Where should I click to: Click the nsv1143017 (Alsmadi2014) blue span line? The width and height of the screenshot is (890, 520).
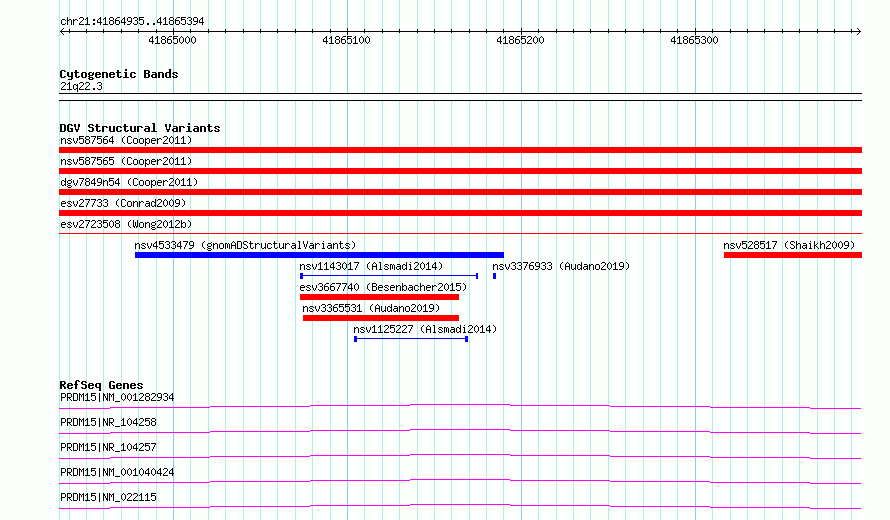point(389,276)
